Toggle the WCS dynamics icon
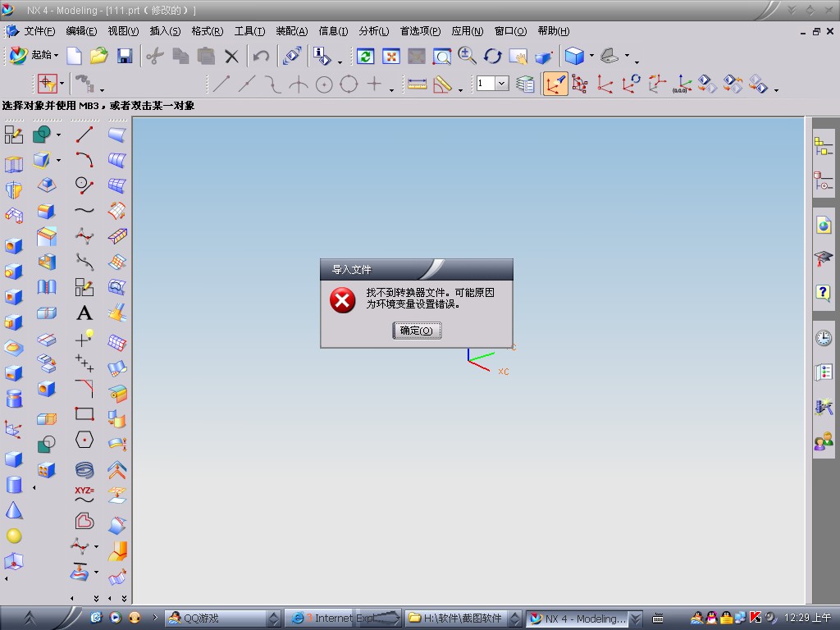The width and height of the screenshot is (840, 630). tap(555, 84)
